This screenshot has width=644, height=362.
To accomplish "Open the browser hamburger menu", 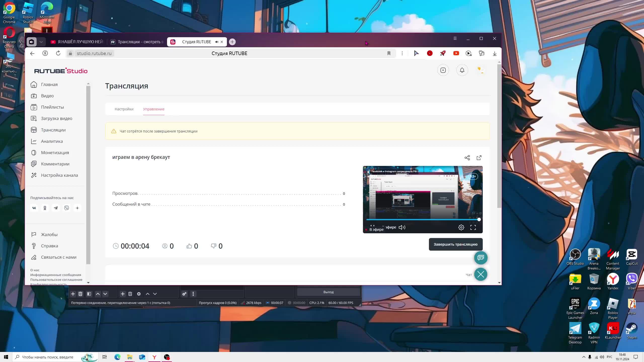I will pos(455,38).
